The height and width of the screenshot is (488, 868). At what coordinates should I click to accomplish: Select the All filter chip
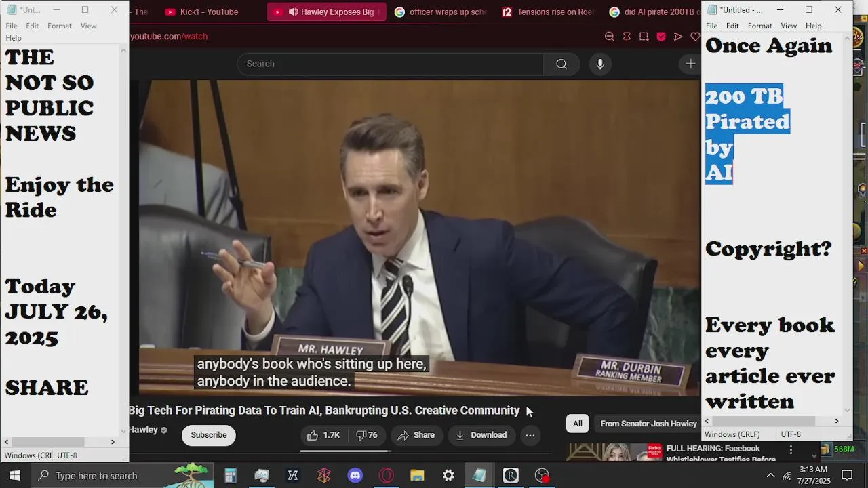tap(577, 424)
